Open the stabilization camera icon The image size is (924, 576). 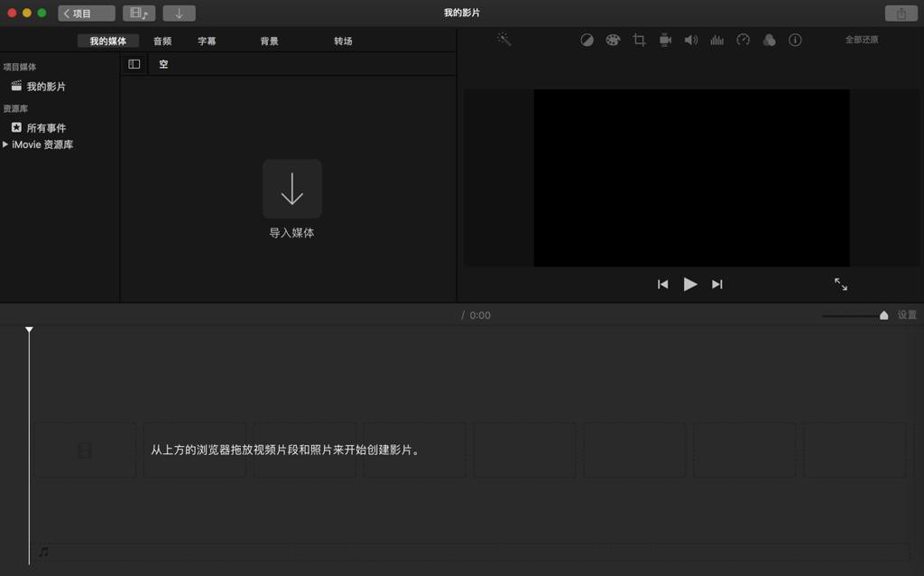[665, 40]
